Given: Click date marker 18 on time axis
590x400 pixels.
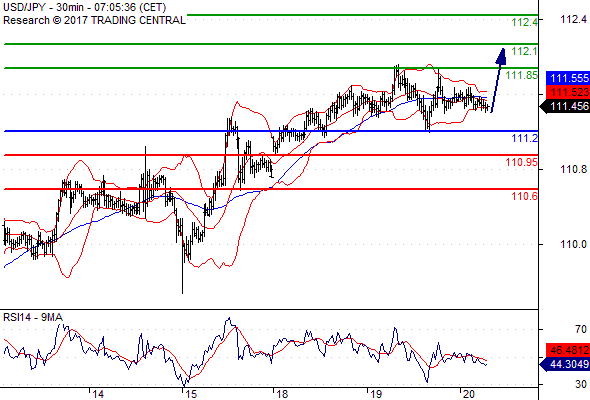Looking at the screenshot, I should click(282, 394).
